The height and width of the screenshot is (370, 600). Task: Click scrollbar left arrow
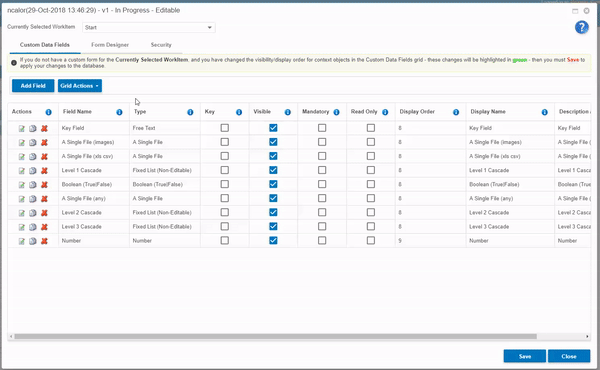11,337
